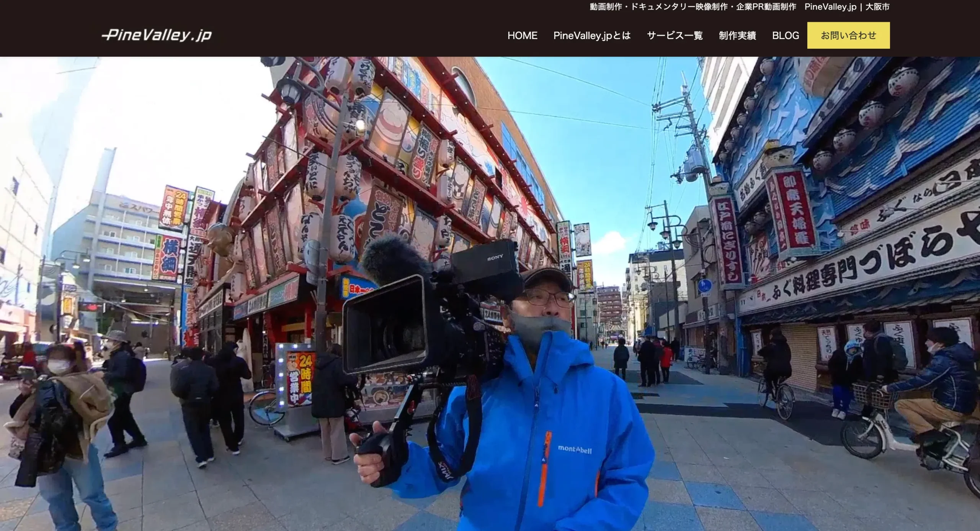Open the BLOG link
The height and width of the screenshot is (531, 980).
click(x=786, y=36)
